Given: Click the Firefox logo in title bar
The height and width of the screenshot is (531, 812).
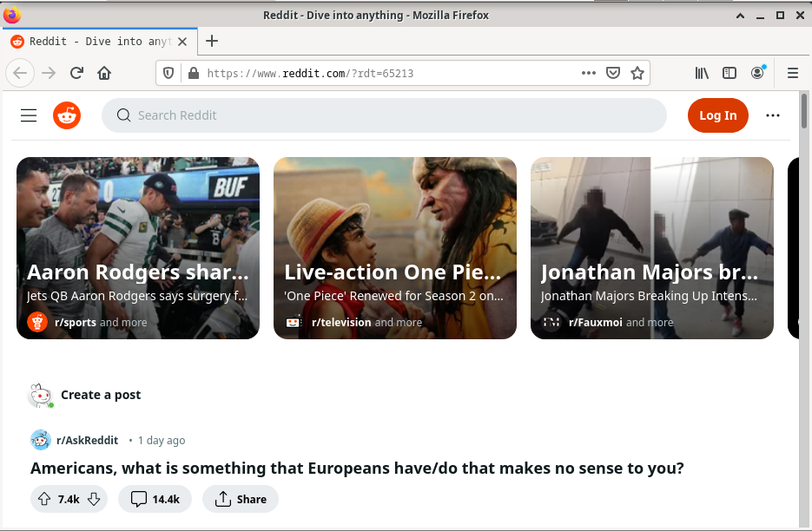Looking at the screenshot, I should [12, 15].
